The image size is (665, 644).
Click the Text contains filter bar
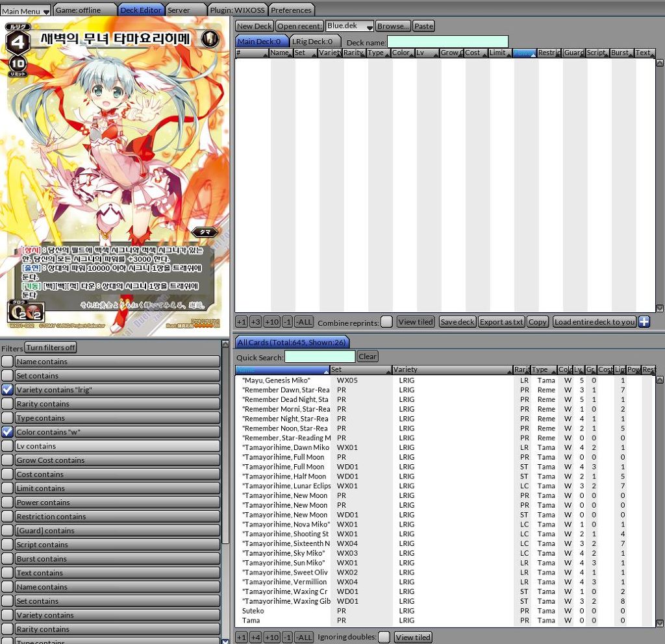118,573
